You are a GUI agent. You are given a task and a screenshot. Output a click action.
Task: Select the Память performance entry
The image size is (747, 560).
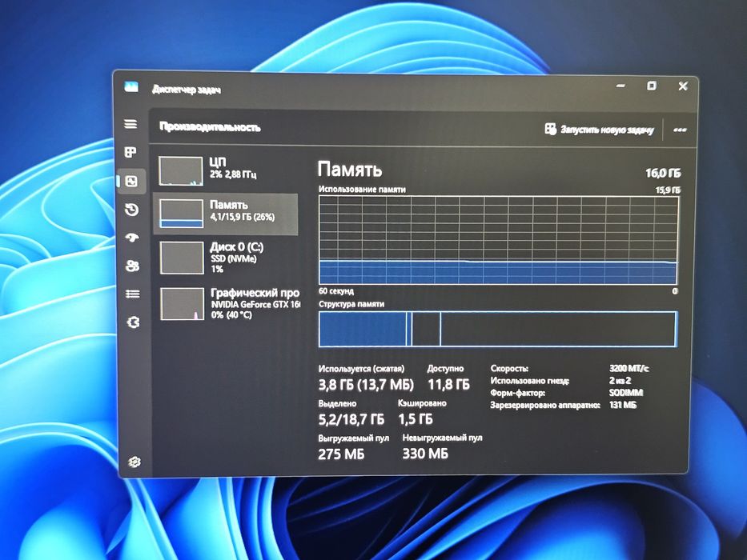click(x=226, y=214)
